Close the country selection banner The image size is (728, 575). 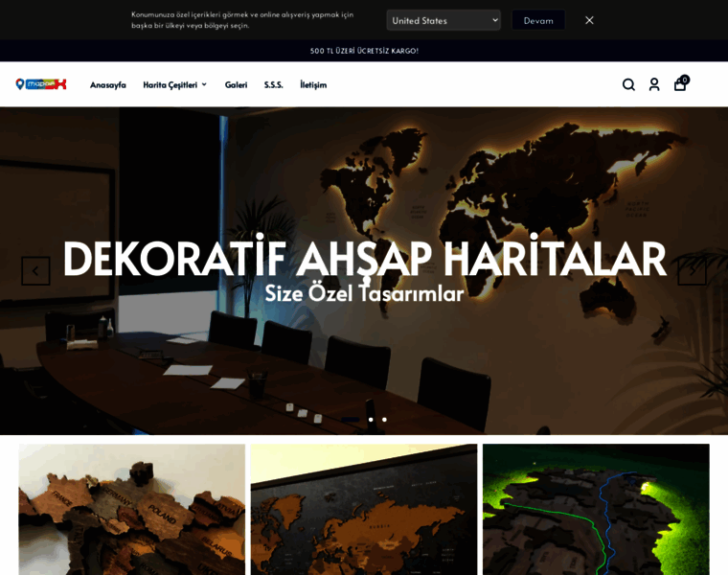point(589,20)
